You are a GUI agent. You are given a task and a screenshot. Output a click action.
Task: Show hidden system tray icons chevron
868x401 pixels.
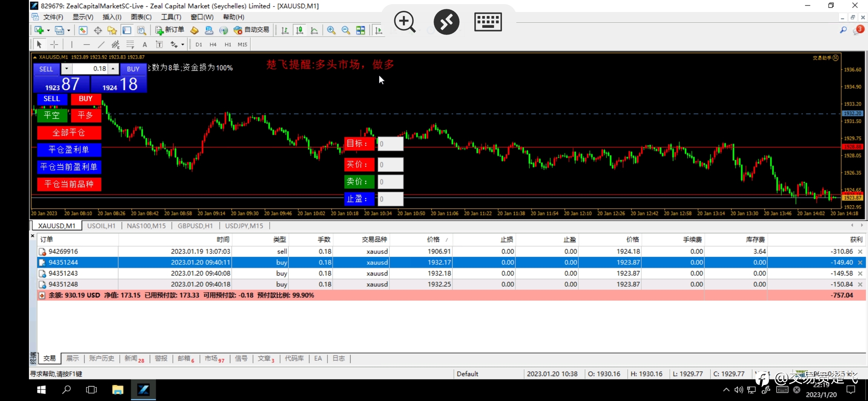[726, 390]
